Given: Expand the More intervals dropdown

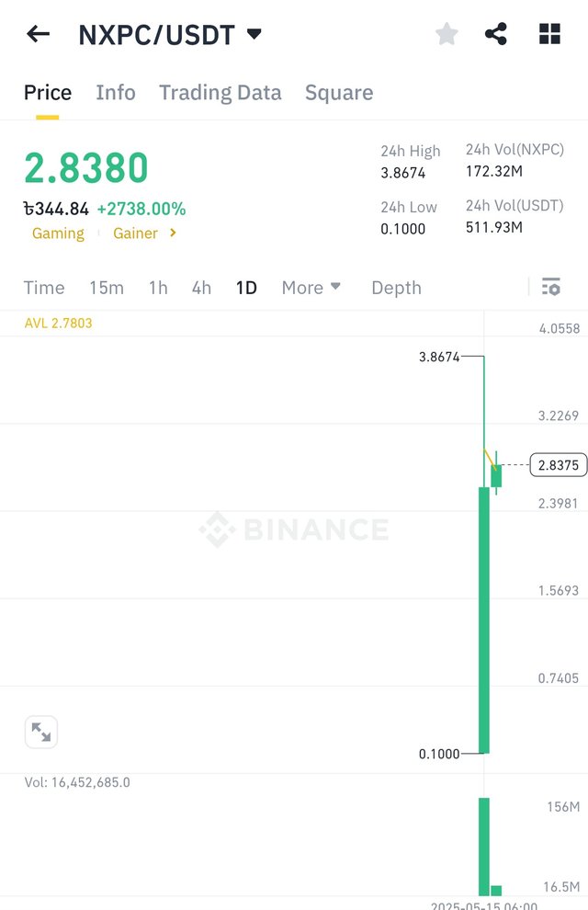Looking at the screenshot, I should tap(311, 288).
